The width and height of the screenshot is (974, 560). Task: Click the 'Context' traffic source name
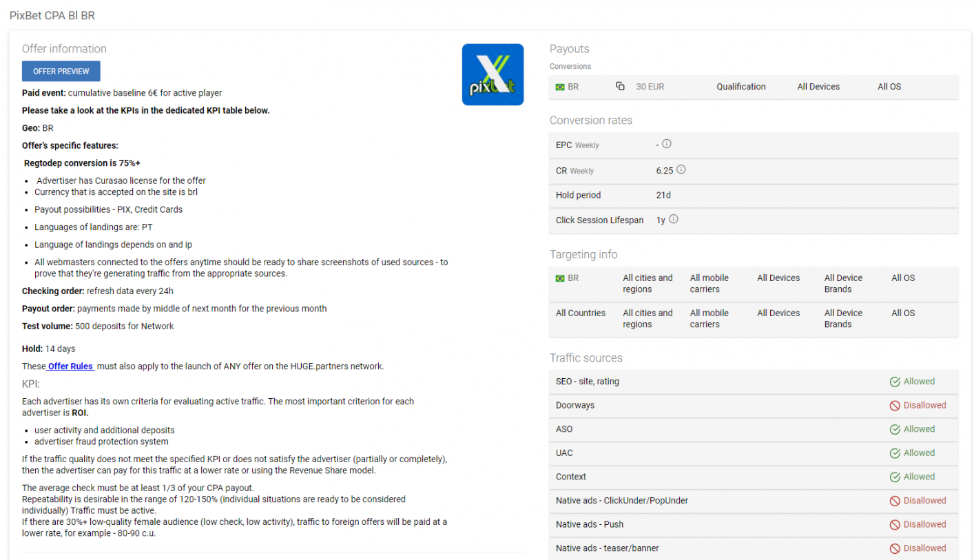point(571,477)
